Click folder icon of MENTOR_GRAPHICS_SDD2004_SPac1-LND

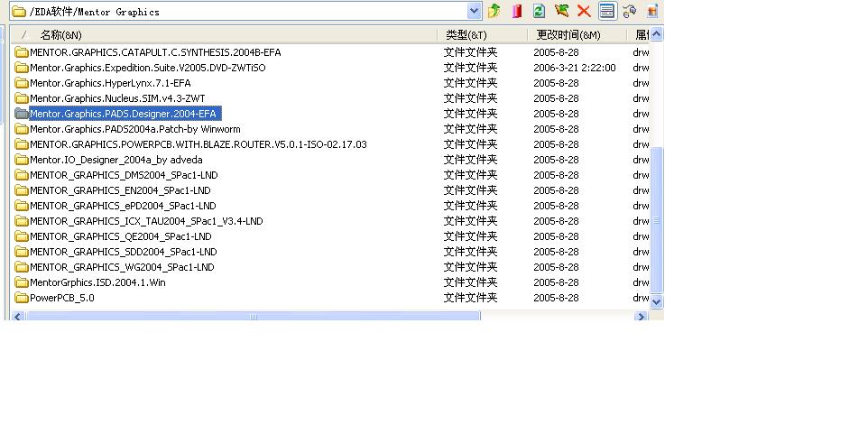point(22,252)
